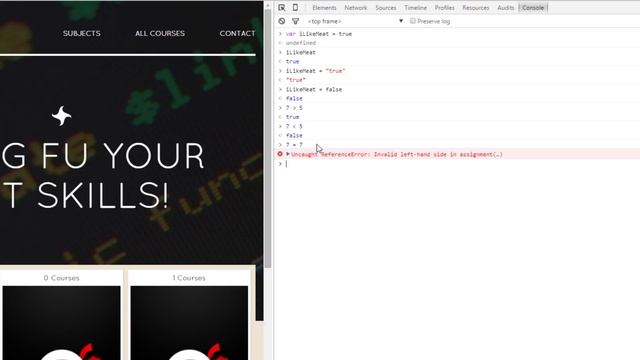Screen dimensions: 640x360
Task: Click the white star logo on webpage
Action: pyautogui.click(x=62, y=116)
